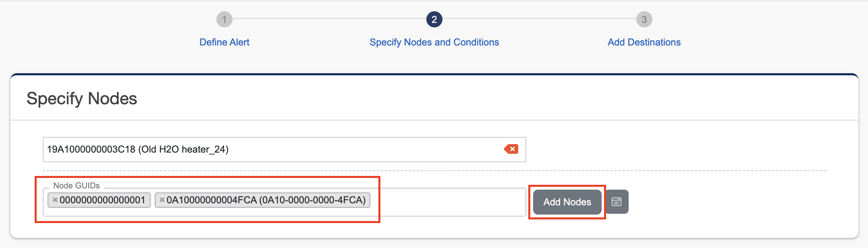Click the progress line between steps 1 and 2
This screenshot has width=868, height=248.
pos(329,19)
